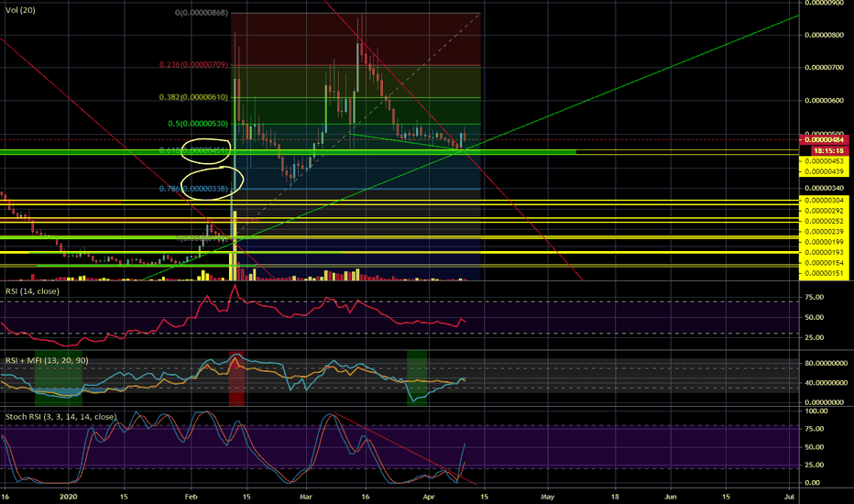Click the Jun label on the time axis

671,497
